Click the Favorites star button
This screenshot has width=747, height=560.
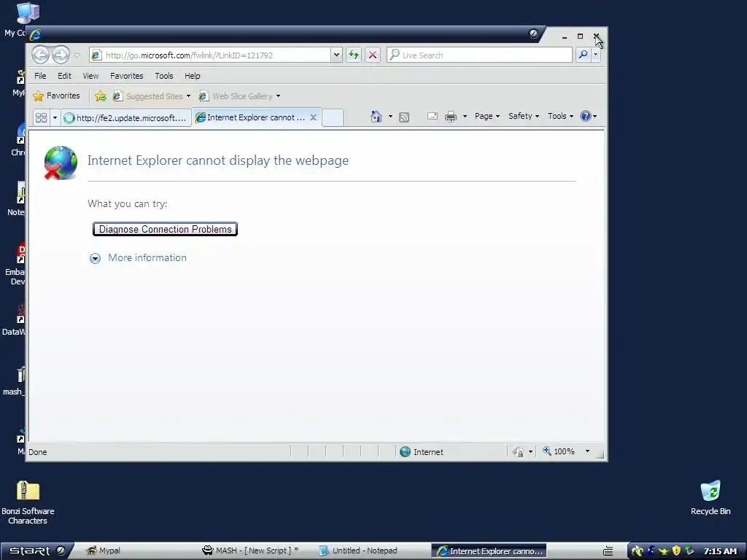click(56, 96)
